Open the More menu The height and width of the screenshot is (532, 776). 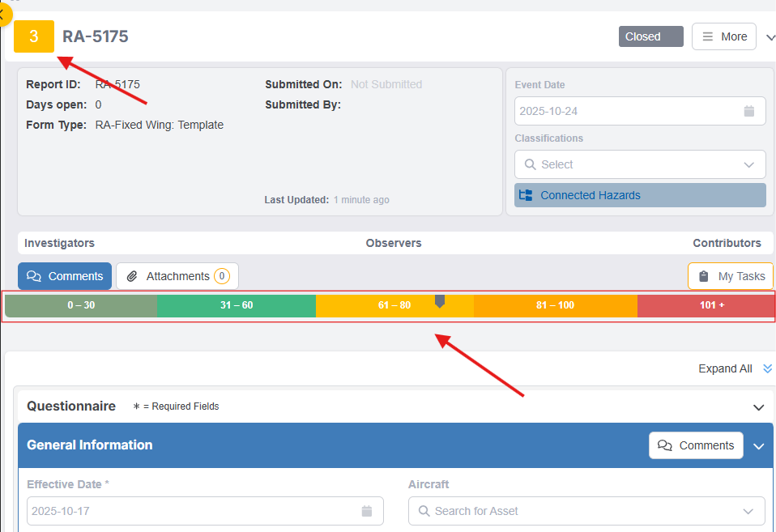click(x=723, y=36)
